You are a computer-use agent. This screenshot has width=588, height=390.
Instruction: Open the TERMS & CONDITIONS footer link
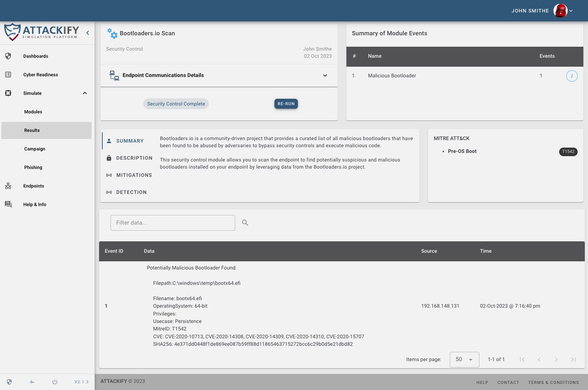554,383
